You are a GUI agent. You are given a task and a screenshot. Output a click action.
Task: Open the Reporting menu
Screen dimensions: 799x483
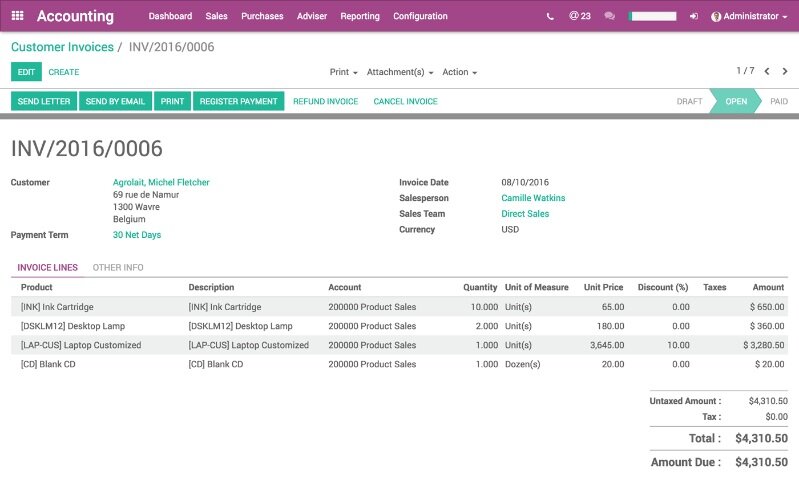coord(359,16)
